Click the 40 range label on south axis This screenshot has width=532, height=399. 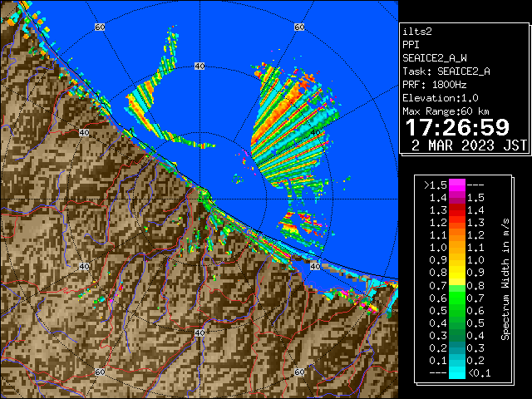click(199, 332)
